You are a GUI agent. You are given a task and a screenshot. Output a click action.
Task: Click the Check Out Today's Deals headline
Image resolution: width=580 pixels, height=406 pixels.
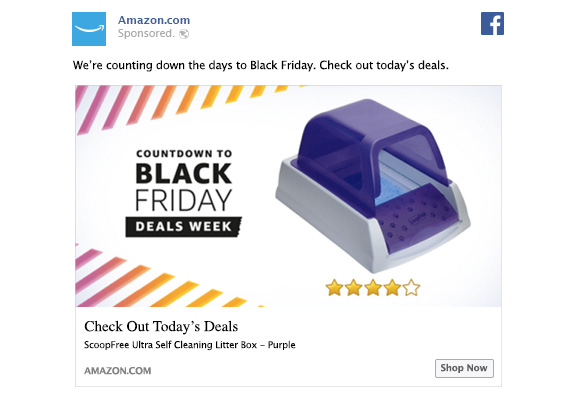[x=161, y=327]
